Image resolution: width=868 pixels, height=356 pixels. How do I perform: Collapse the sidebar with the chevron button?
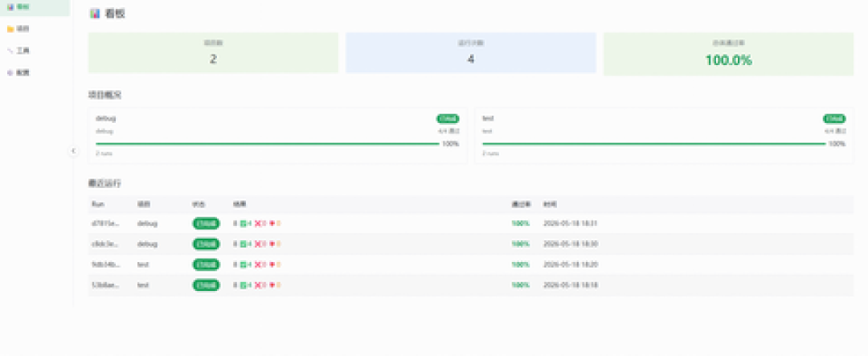(74, 150)
